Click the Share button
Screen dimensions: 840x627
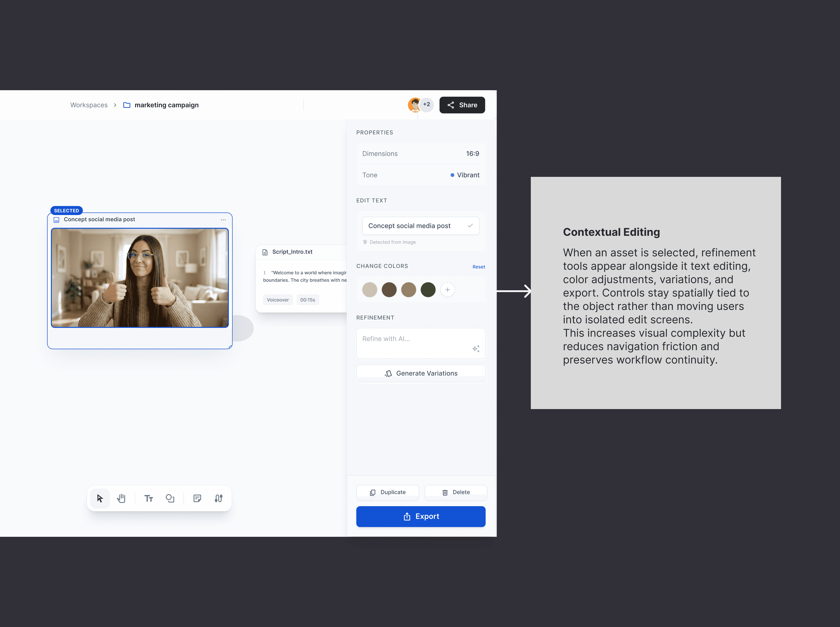[x=462, y=105]
